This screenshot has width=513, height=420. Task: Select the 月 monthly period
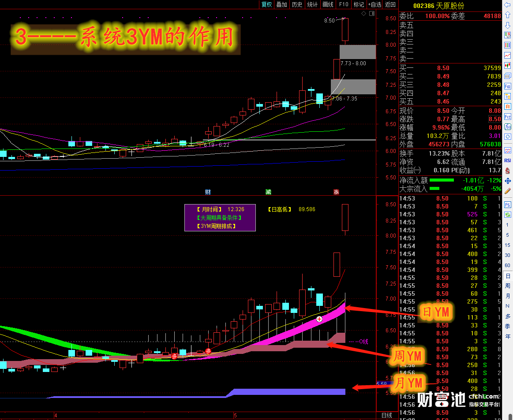click(507, 296)
